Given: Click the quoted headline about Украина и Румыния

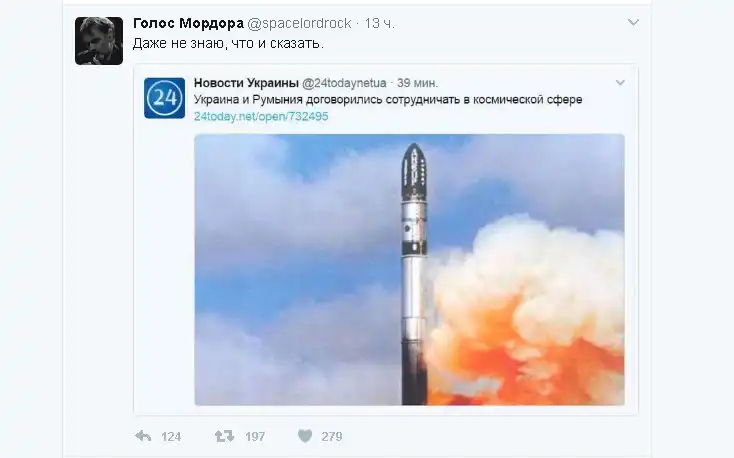Looking at the screenshot, I should (388, 100).
